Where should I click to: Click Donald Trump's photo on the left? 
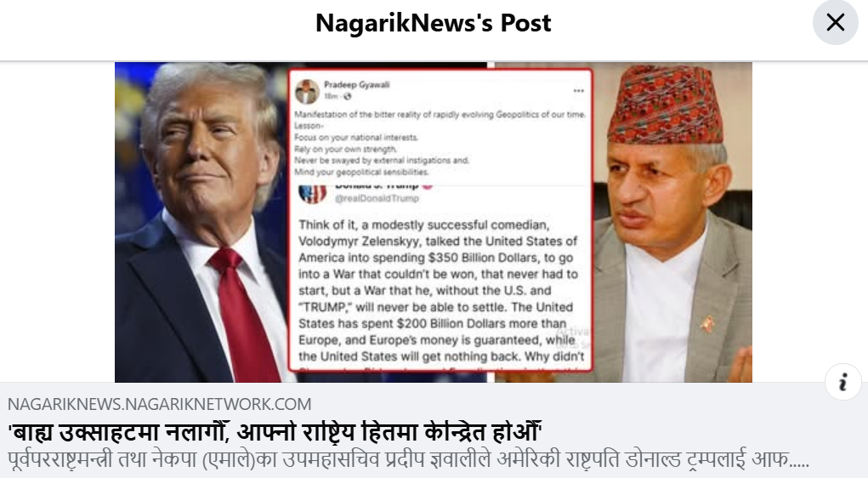pyautogui.click(x=202, y=222)
